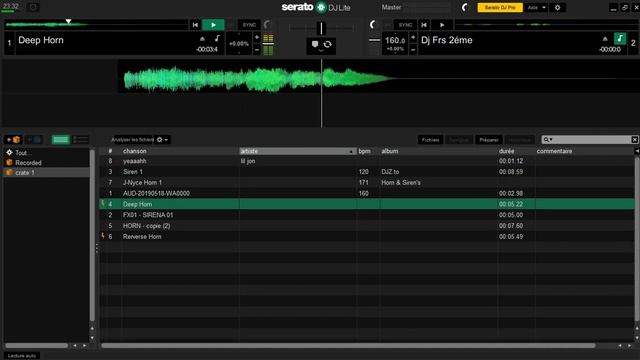The height and width of the screenshot is (360, 640).
Task: Click the Master output label
Action: tap(391, 7)
